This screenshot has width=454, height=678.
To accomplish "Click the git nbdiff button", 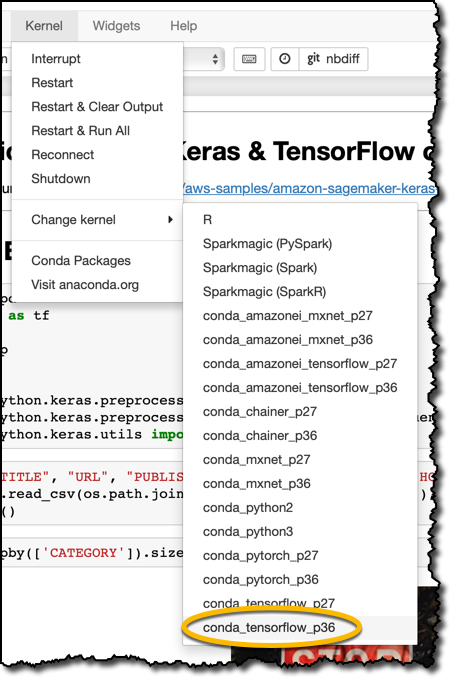I will coord(333,59).
